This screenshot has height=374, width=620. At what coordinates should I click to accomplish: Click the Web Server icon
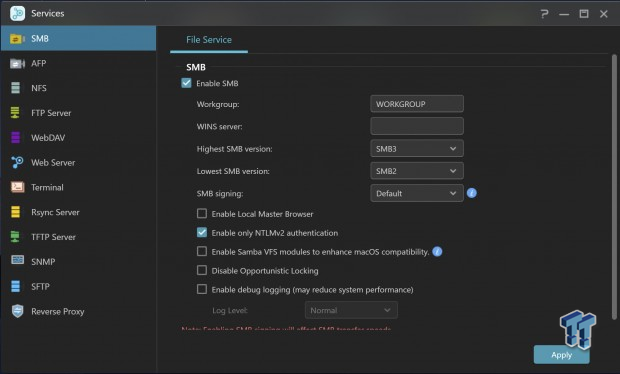tap(17, 162)
